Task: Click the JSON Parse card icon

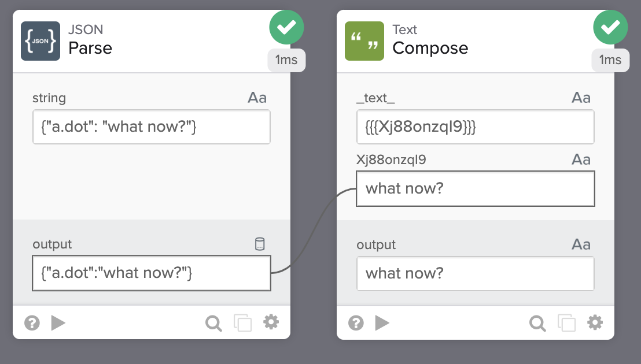Action: click(40, 41)
